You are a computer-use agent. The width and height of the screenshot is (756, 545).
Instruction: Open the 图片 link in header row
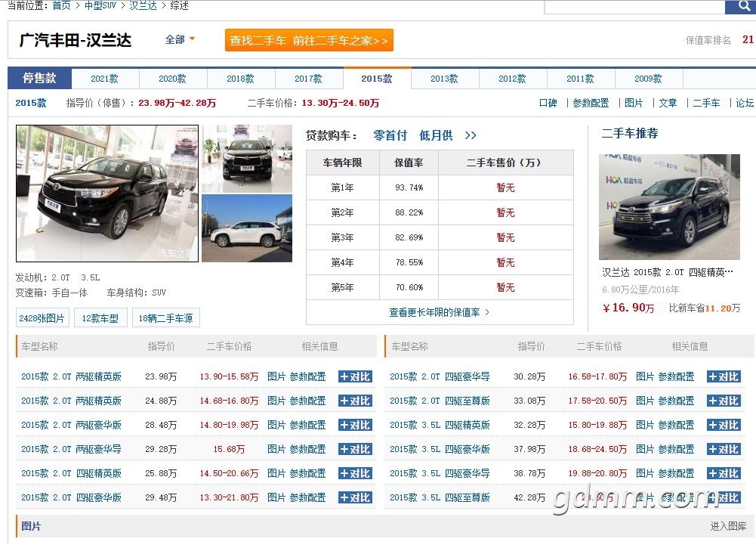point(634,103)
